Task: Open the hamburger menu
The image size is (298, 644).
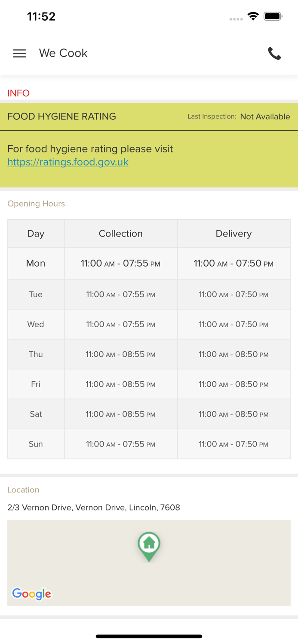Action: point(19,53)
